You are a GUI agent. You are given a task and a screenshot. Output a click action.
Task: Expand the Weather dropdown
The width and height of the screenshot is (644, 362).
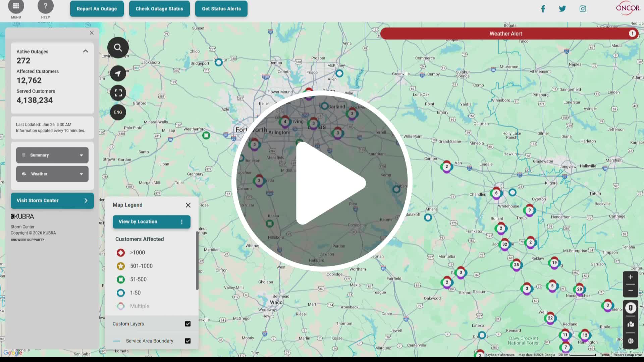pyautogui.click(x=52, y=174)
